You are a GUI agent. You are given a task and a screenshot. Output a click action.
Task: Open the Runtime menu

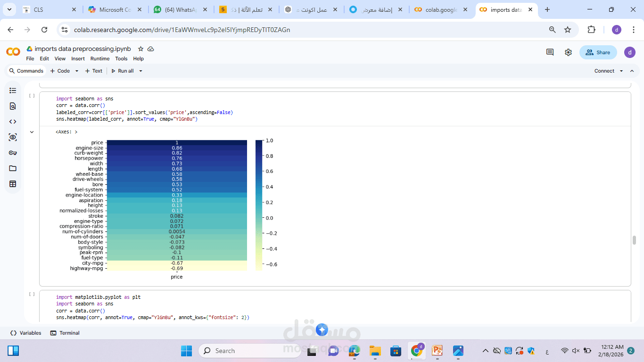pos(100,59)
